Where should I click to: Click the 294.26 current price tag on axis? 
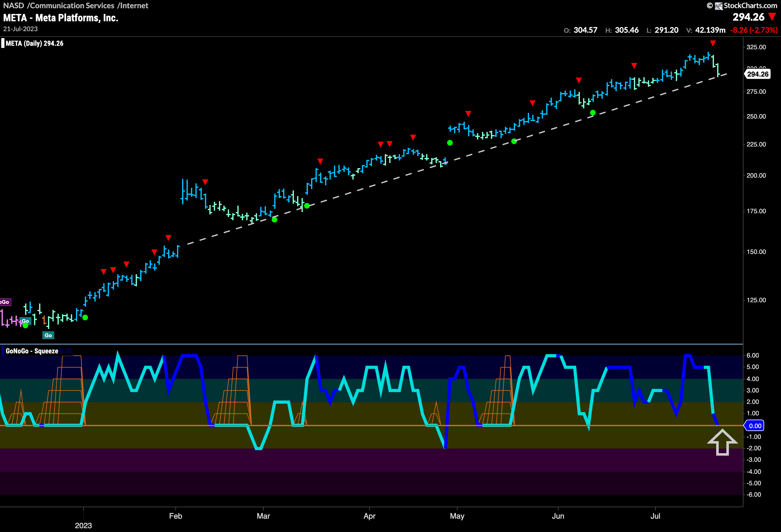tap(757, 74)
